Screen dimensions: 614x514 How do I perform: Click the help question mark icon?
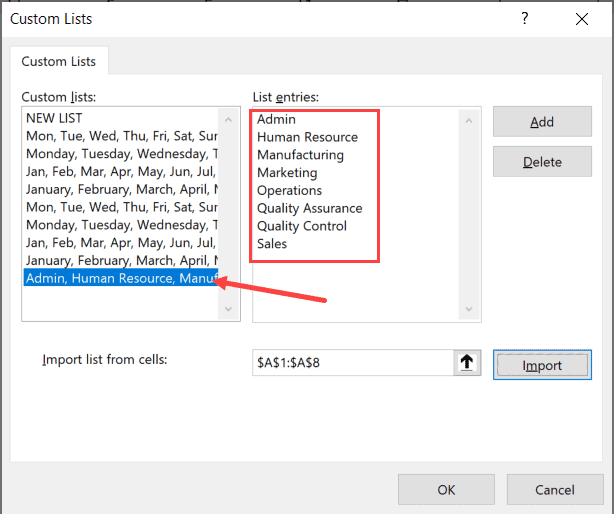click(525, 18)
